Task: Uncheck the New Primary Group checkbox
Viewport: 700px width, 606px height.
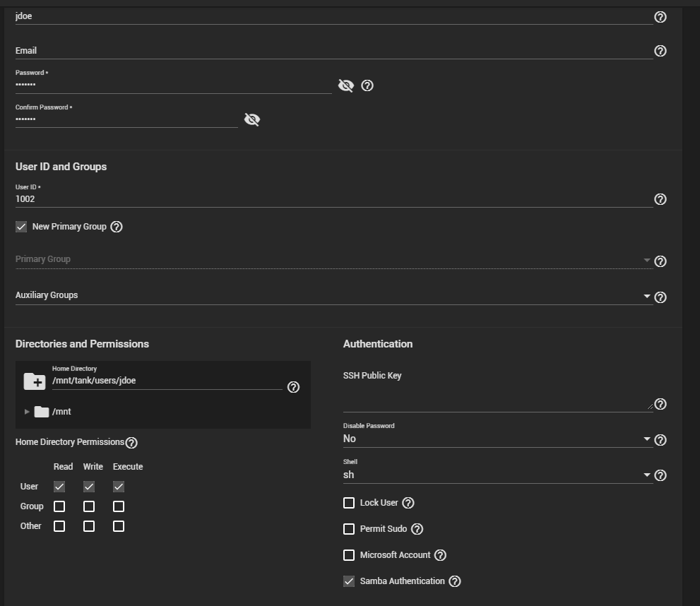Action: (21, 227)
